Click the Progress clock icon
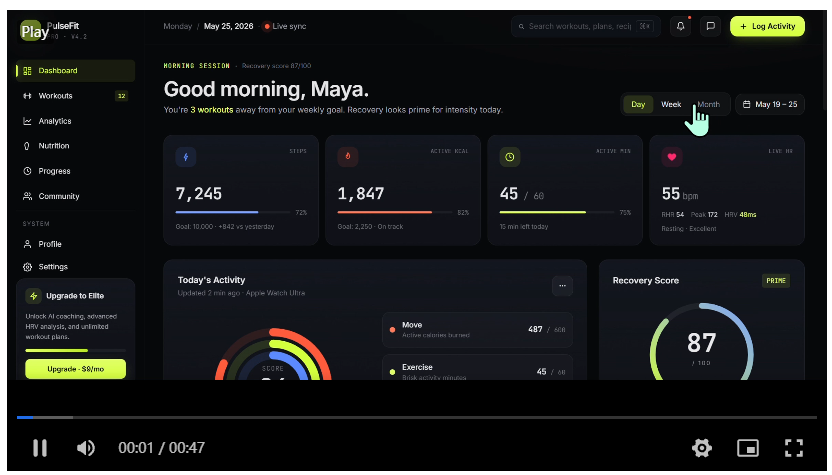832x475 pixels. click(27, 171)
